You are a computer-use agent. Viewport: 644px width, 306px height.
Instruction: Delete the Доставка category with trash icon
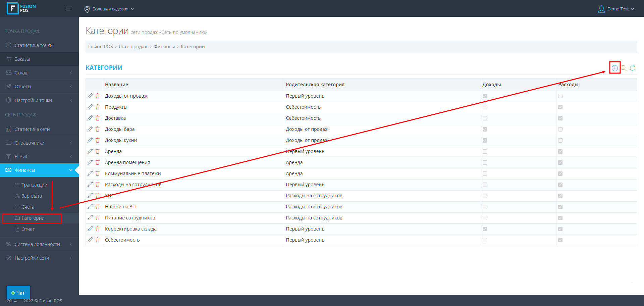coord(98,118)
